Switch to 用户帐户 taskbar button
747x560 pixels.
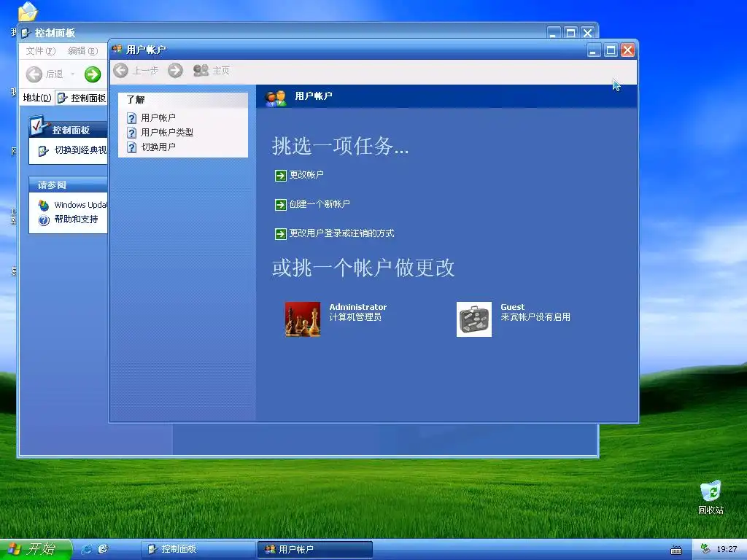(315, 549)
